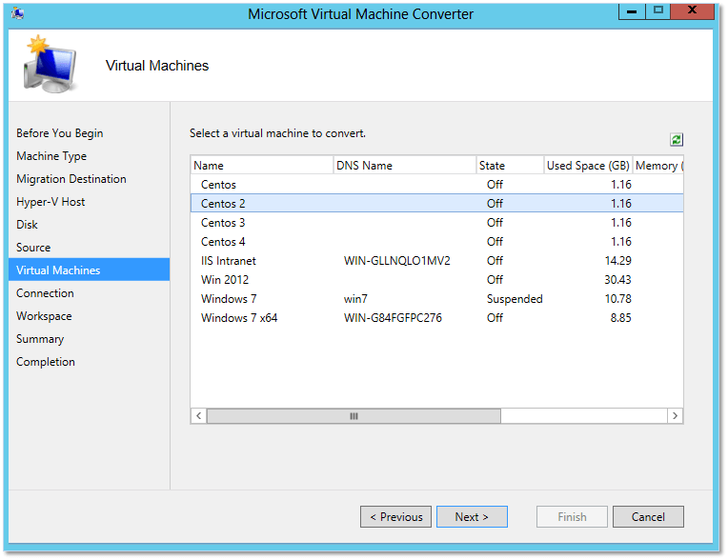This screenshot has width=728, height=560.
Task: Select the Centos 3 virtual machine
Action: tap(436, 223)
